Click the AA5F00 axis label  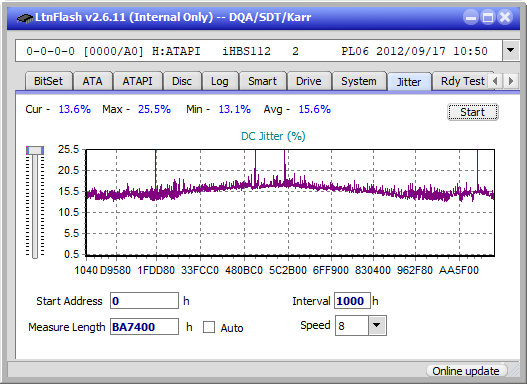click(x=458, y=270)
